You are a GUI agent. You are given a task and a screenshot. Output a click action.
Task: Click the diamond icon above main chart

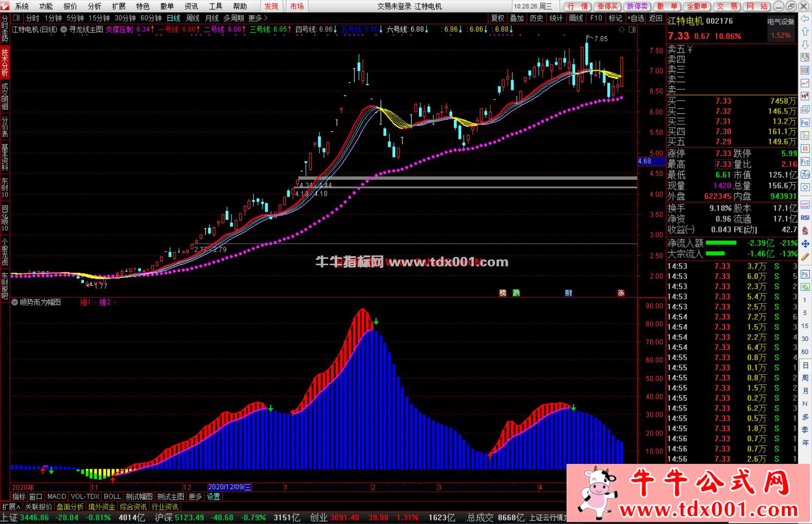(622, 29)
